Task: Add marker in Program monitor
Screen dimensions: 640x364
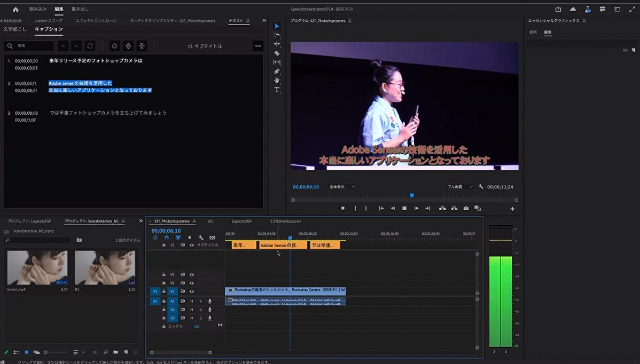Action: (x=343, y=208)
